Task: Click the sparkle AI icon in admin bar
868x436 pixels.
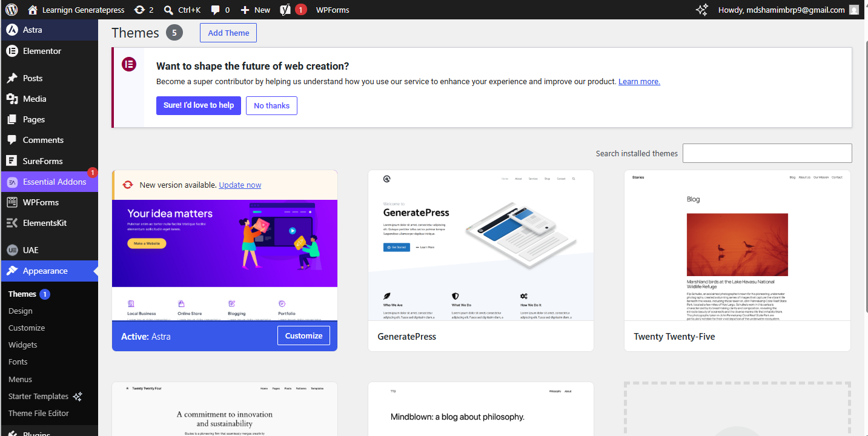Action: [702, 10]
